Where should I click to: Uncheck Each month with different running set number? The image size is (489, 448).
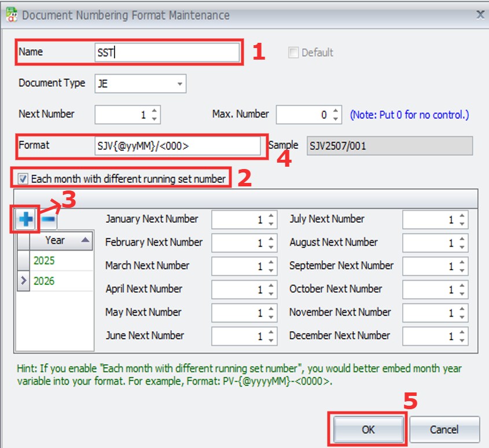23,179
